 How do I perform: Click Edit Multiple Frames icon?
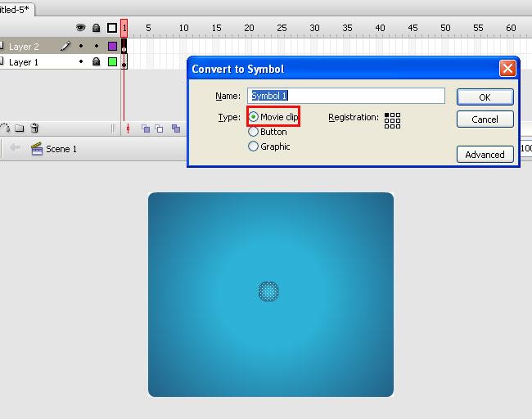click(176, 128)
